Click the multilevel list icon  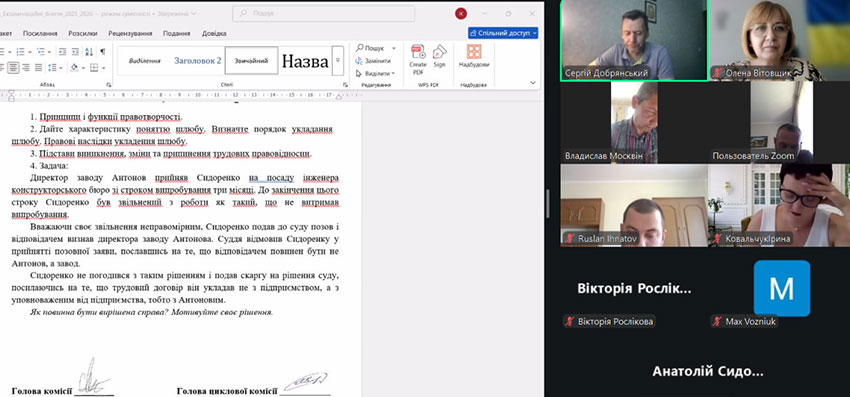tap(40, 52)
